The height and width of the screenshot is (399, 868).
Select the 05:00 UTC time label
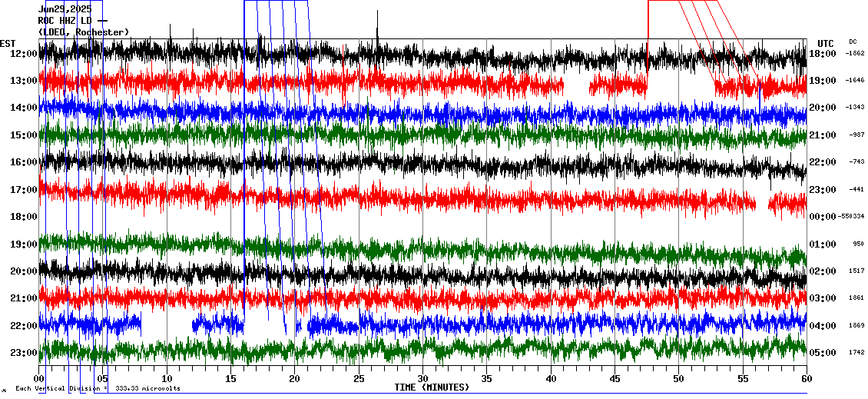(823, 353)
